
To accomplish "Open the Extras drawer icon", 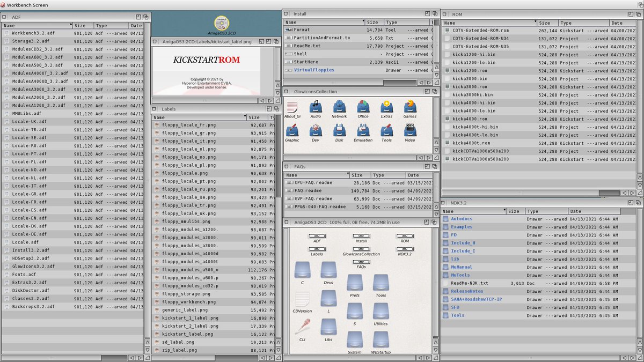I will click(386, 106).
